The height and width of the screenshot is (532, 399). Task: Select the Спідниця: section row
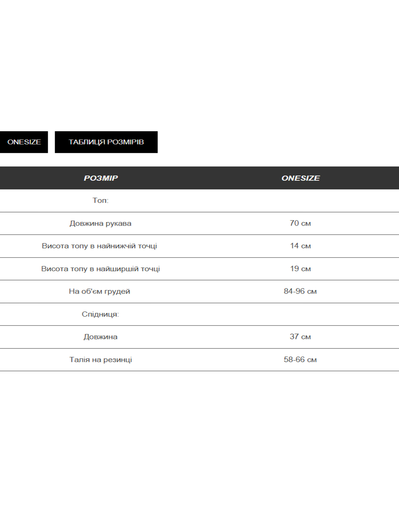coord(100,314)
